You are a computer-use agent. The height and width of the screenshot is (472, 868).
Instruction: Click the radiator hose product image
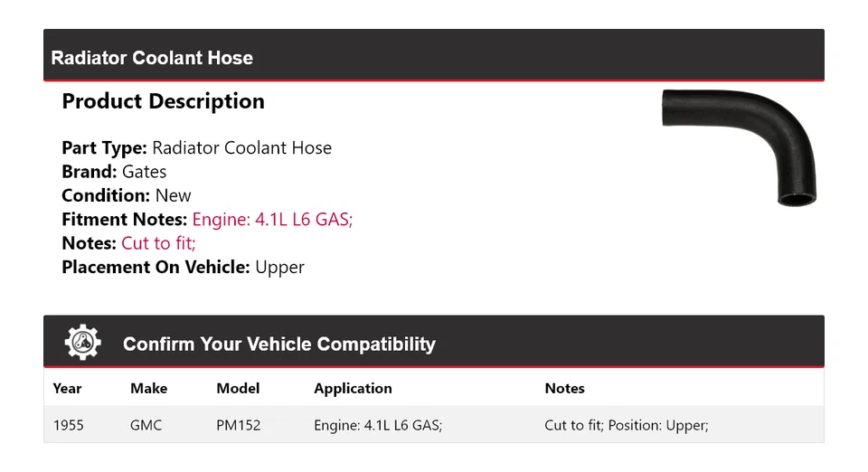738,145
